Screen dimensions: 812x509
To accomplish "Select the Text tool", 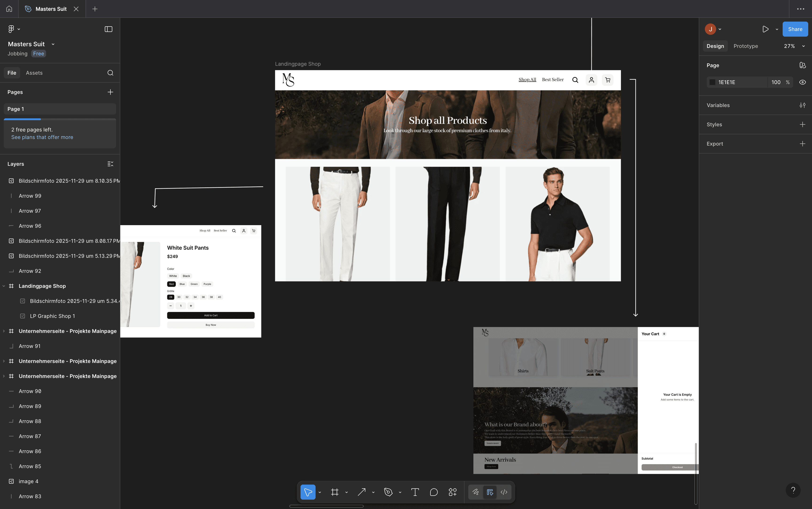I will tap(415, 492).
